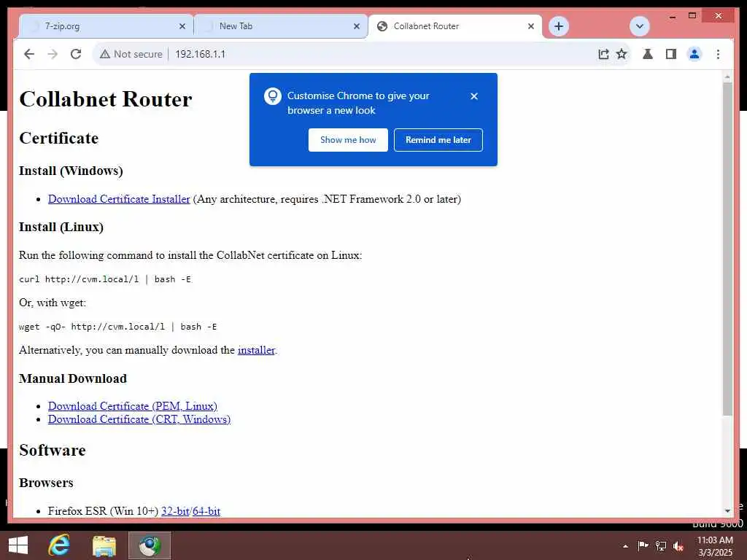Launch Internet Explorer from the taskbar

click(58, 545)
